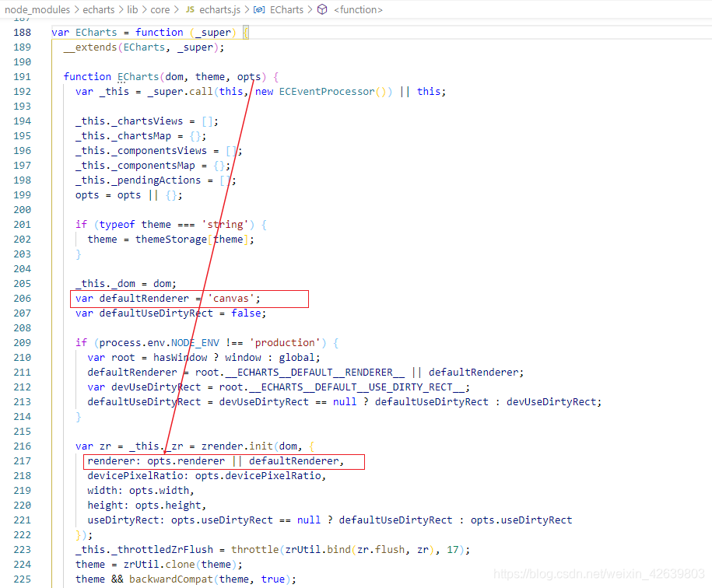
Task: Click 'throttle' call on line 223
Action: pyautogui.click(x=254, y=550)
